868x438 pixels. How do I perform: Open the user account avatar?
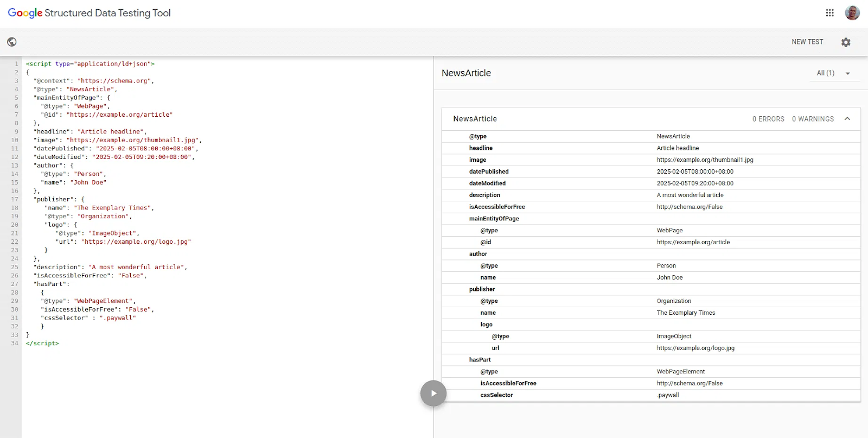(852, 13)
